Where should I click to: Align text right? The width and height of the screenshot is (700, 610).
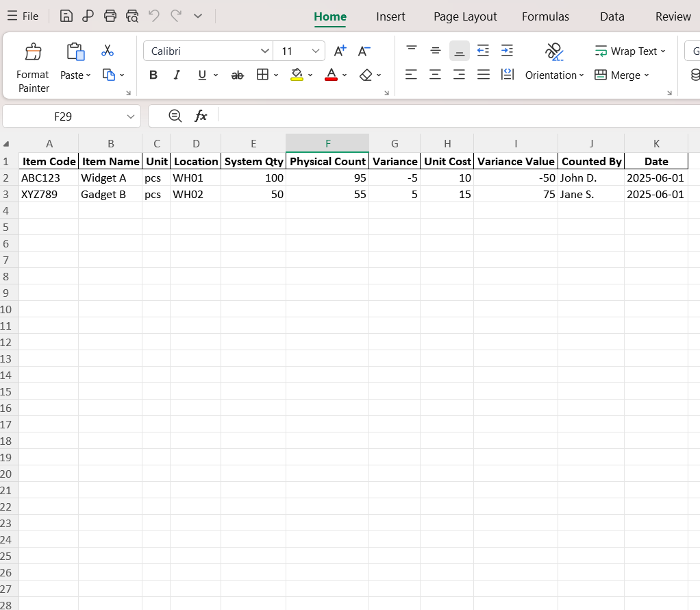coord(460,74)
